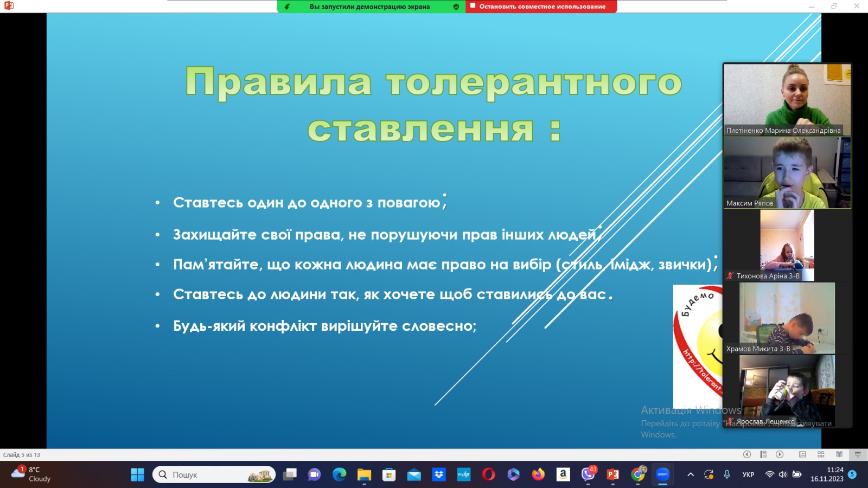
Task: Advance to next slide in status bar
Action: [780, 454]
